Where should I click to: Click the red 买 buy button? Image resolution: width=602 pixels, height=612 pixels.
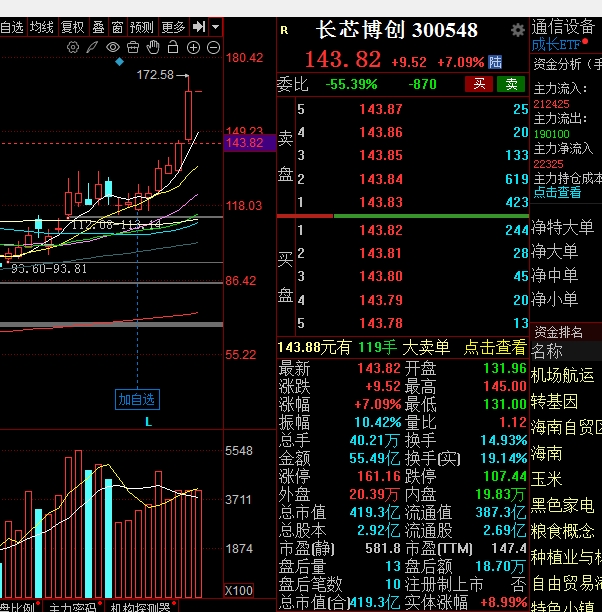[x=479, y=84]
